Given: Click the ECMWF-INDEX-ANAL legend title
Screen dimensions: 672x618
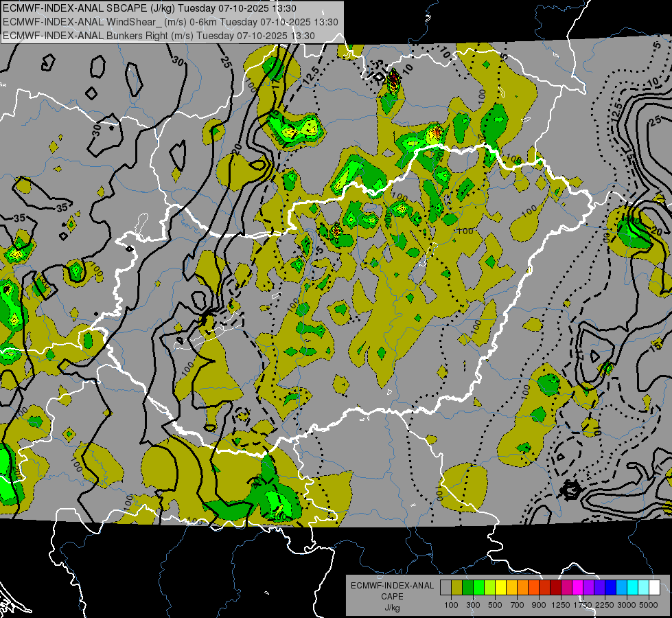Looking at the screenshot, I should point(392,586).
